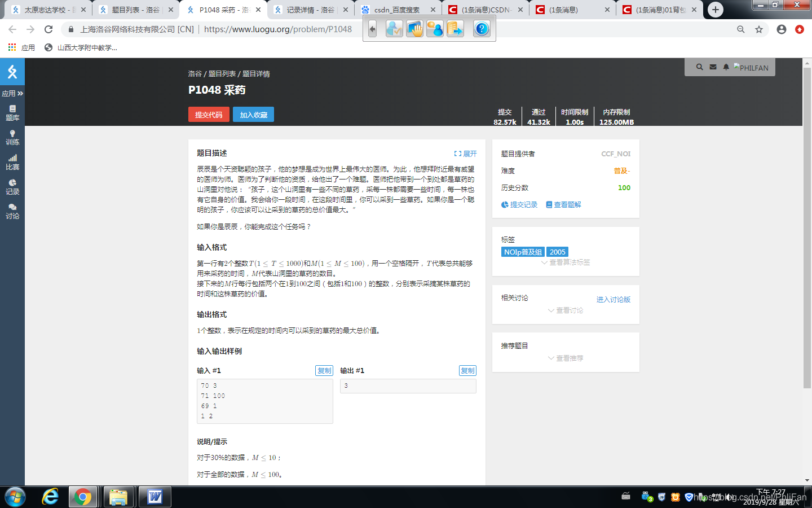Open messages with the envelope icon

(713, 67)
